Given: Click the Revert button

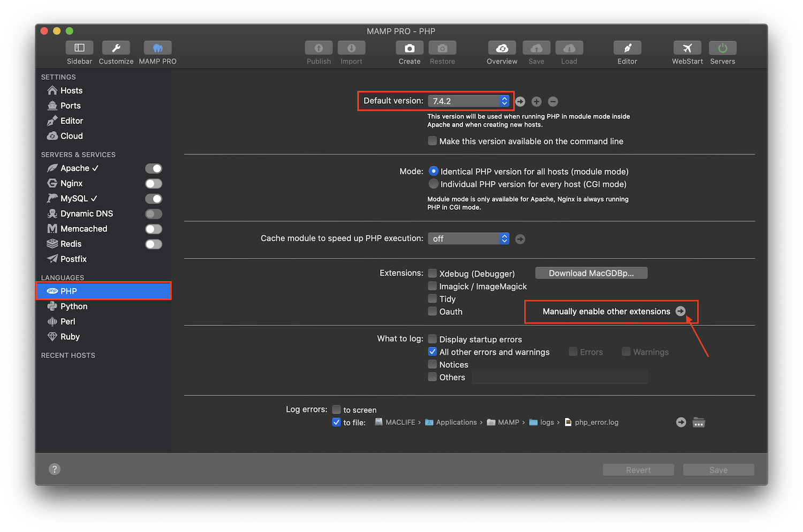Looking at the screenshot, I should (638, 469).
